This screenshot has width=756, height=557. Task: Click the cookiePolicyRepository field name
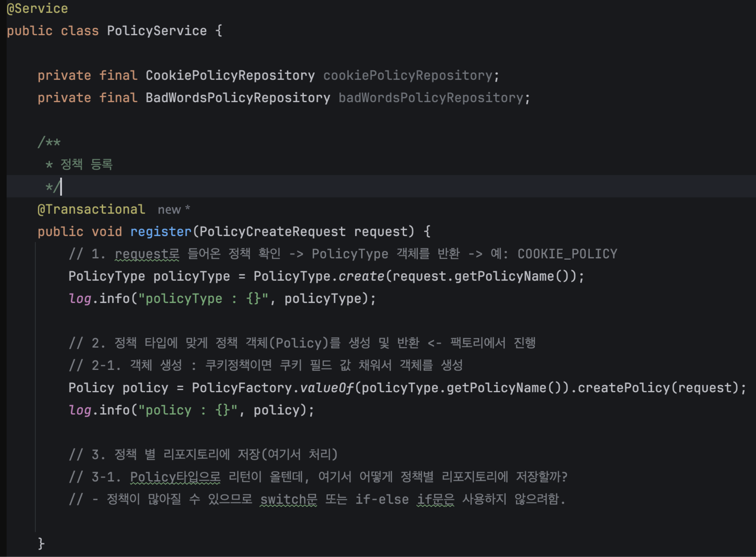[x=408, y=75]
